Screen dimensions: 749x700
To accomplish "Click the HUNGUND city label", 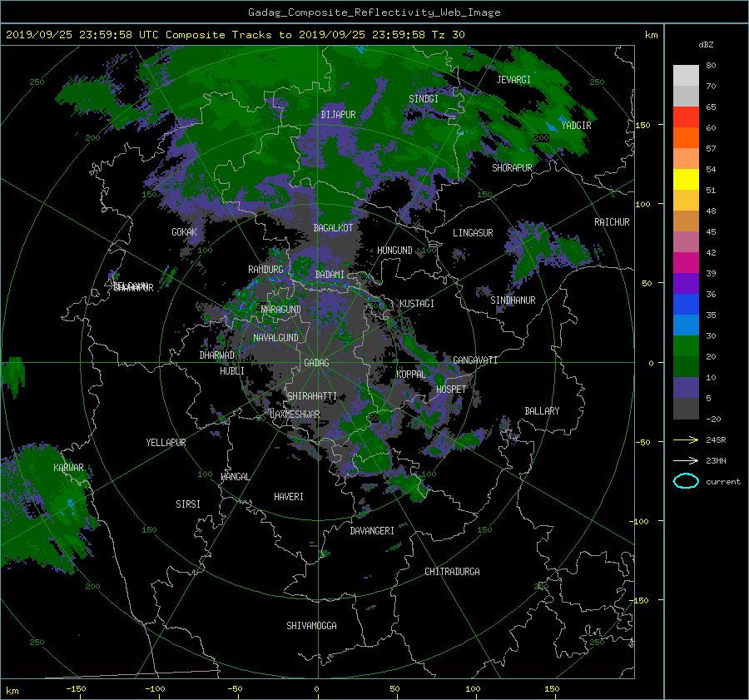I will click(x=394, y=251).
